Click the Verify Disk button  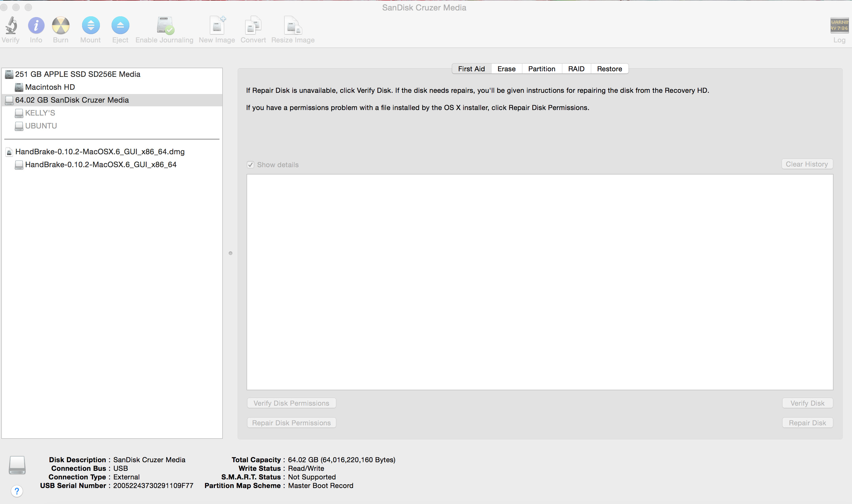(807, 403)
